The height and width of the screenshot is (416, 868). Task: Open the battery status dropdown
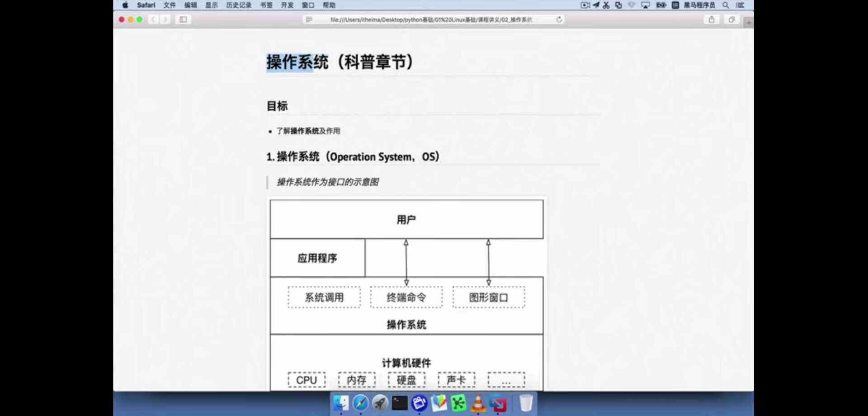point(661,5)
